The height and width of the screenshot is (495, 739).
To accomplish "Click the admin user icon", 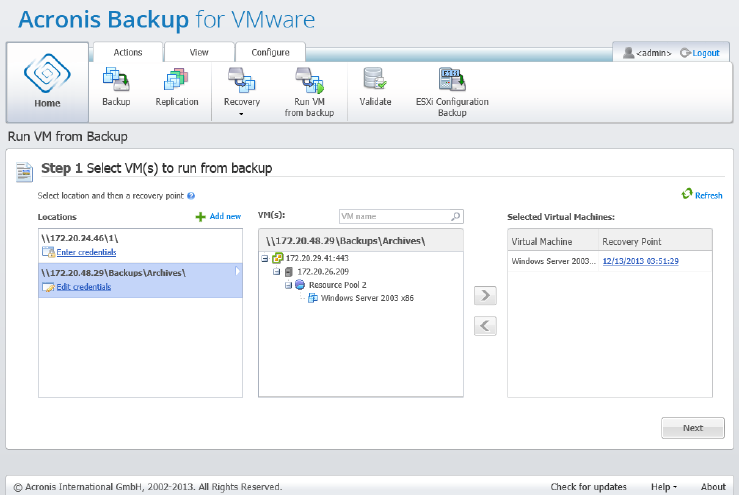I will (628, 53).
